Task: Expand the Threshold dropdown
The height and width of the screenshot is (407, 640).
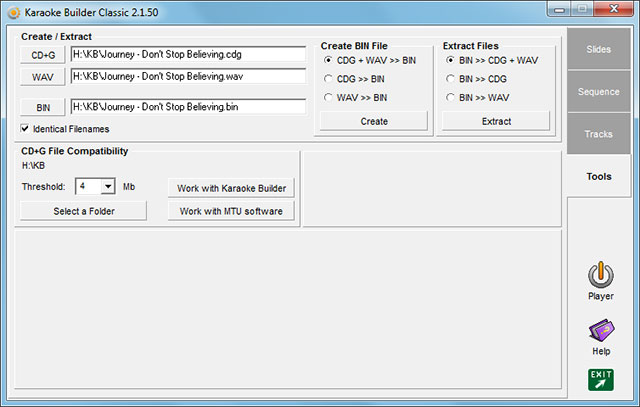Action: [x=107, y=187]
